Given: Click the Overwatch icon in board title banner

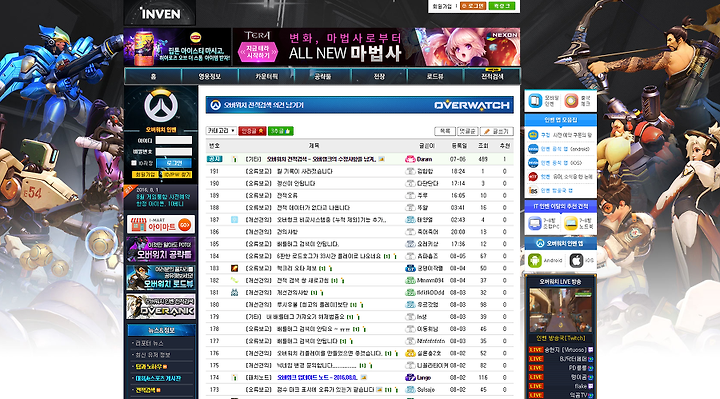Looking at the screenshot, I should tap(215, 105).
